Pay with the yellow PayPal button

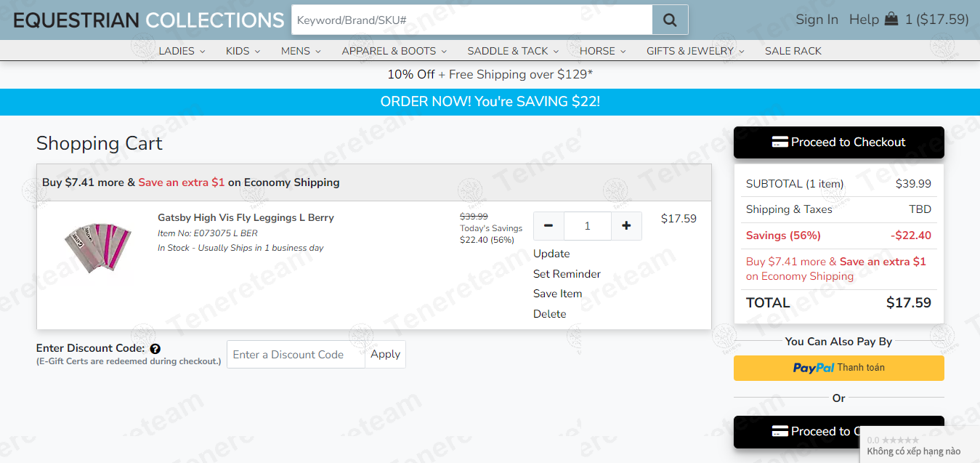(838, 368)
